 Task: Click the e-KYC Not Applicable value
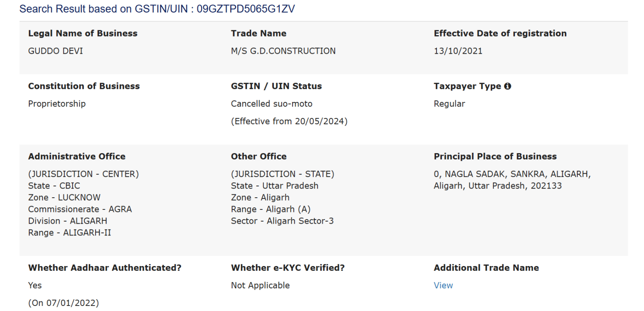[x=260, y=285]
